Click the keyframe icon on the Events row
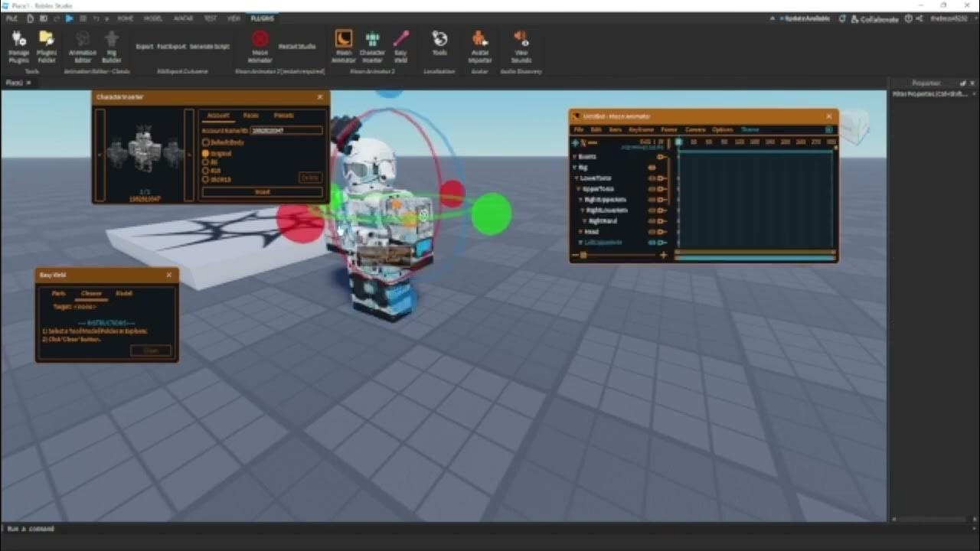This screenshot has width=980, height=551. point(661,156)
